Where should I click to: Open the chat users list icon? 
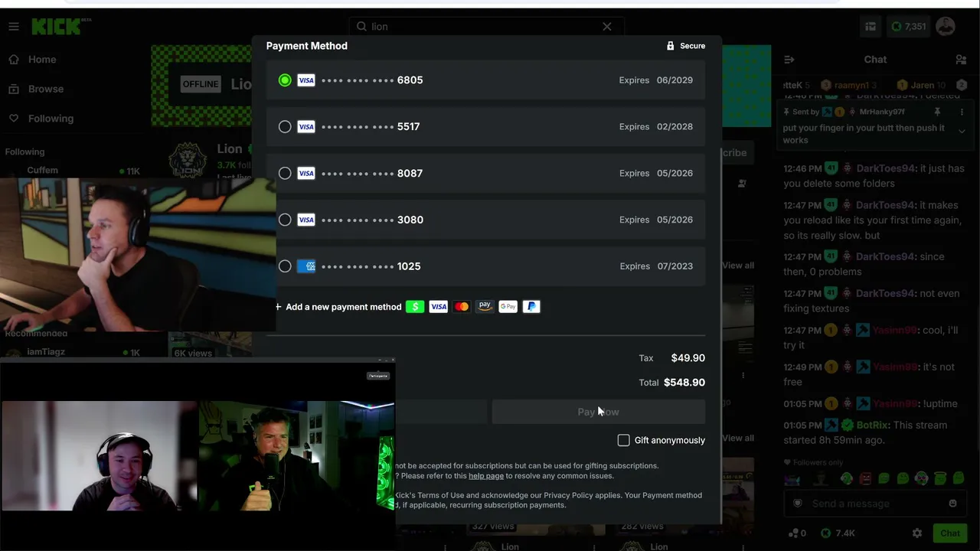coord(961,60)
